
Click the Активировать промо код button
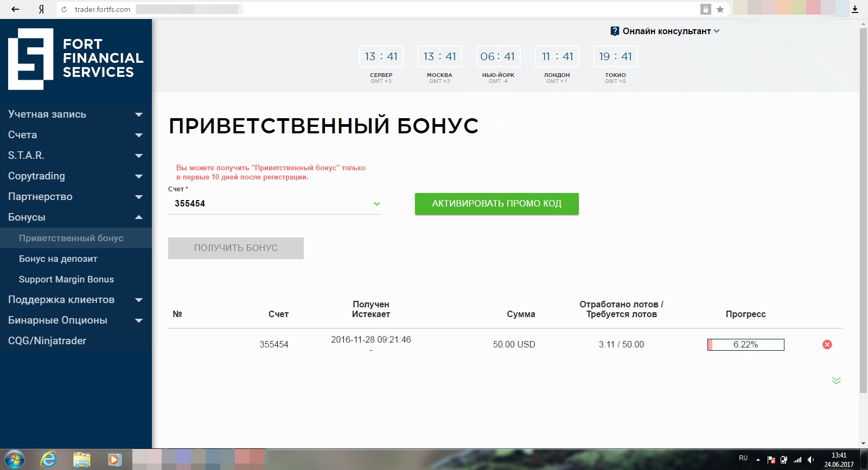(x=496, y=204)
